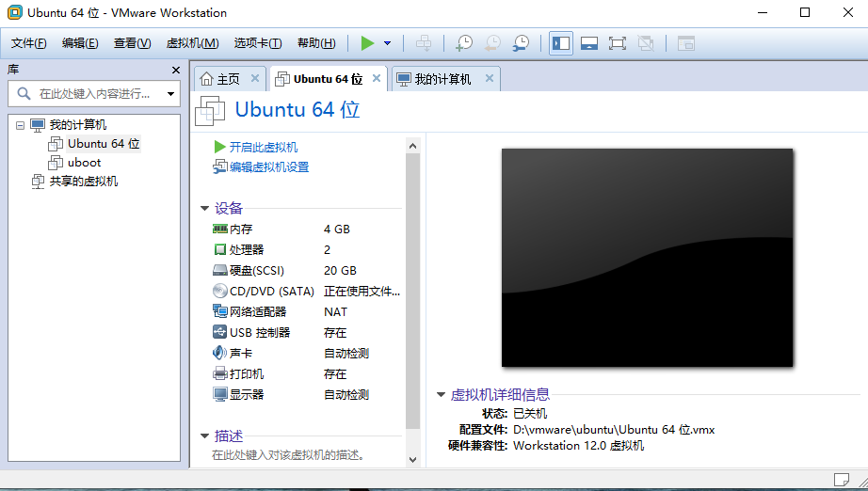
Task: Collapse the 描述 section
Action: coord(205,436)
